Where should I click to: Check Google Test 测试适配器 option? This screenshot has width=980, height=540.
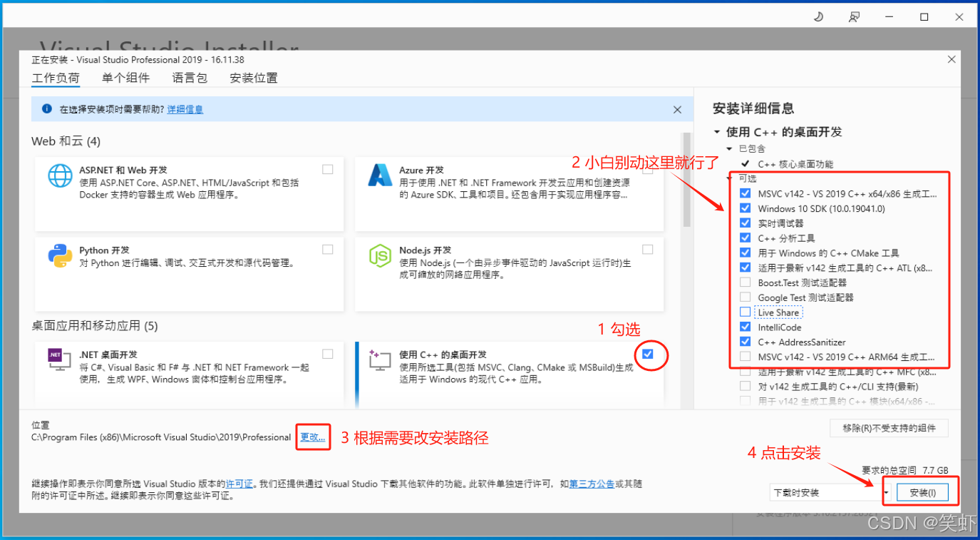(745, 297)
